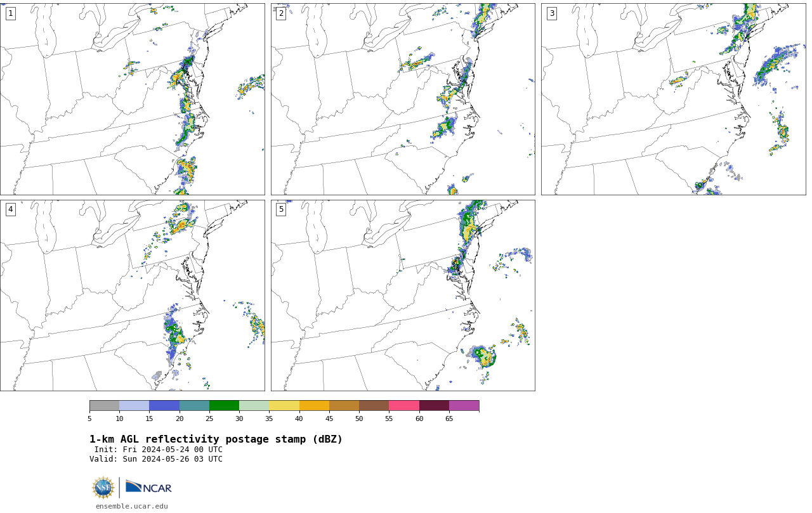Click the NSF logo
The height and width of the screenshot is (513, 812).
103,488
